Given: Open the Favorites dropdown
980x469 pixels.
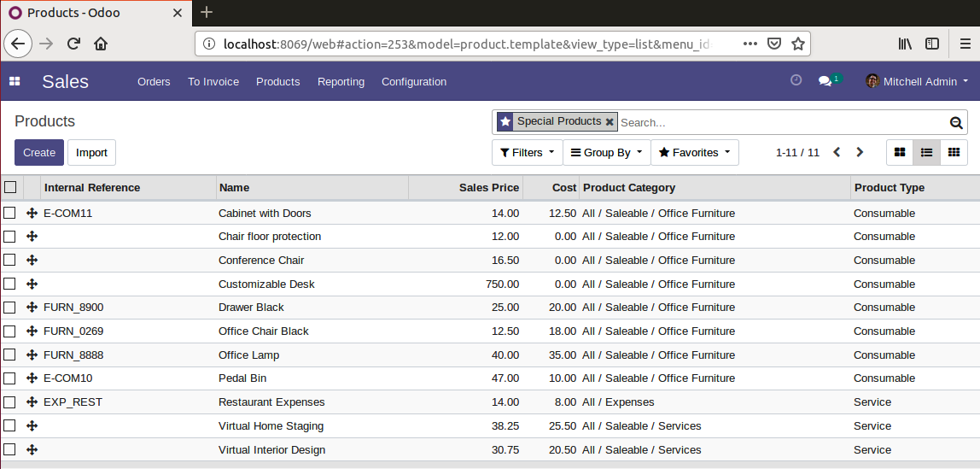Looking at the screenshot, I should [x=694, y=153].
